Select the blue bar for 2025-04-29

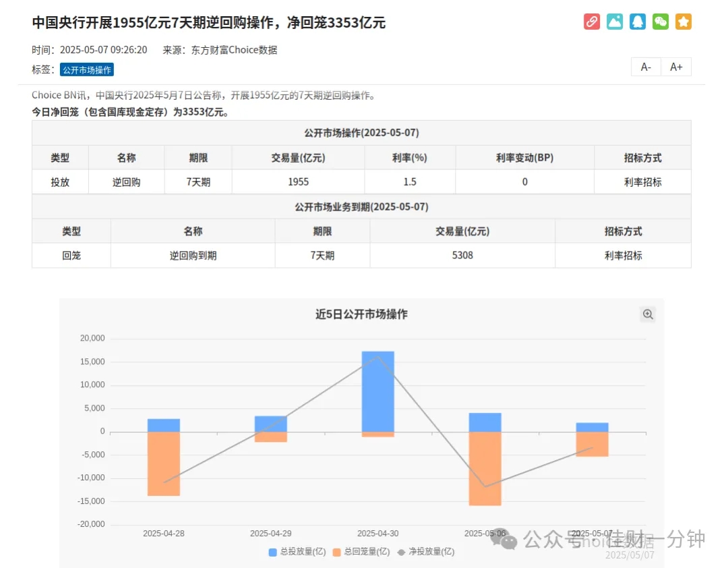pos(271,424)
